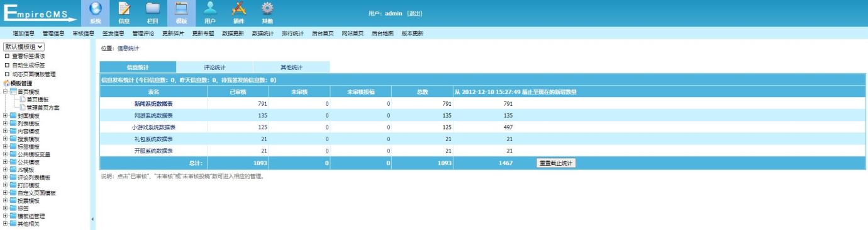Click the 重置截止统计 button

click(556, 163)
